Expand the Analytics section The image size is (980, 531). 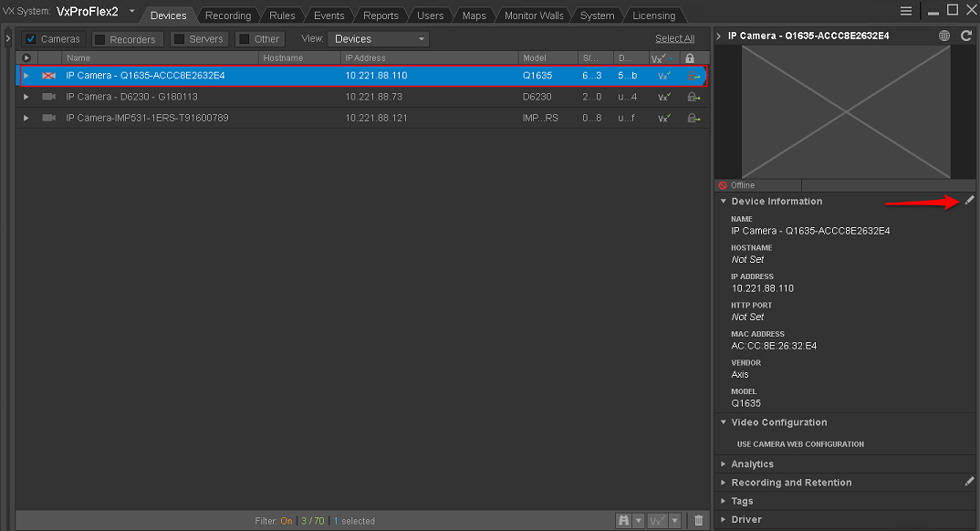coord(752,464)
